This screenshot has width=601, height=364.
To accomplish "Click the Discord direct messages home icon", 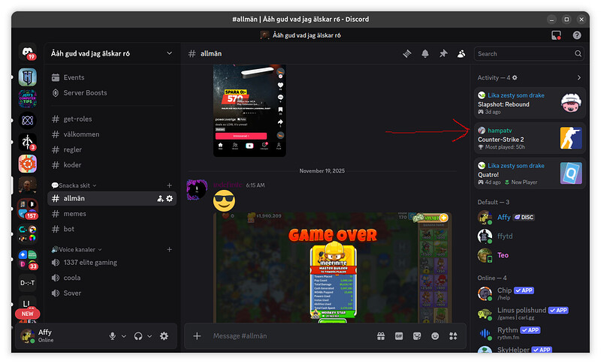I will pos(28,53).
